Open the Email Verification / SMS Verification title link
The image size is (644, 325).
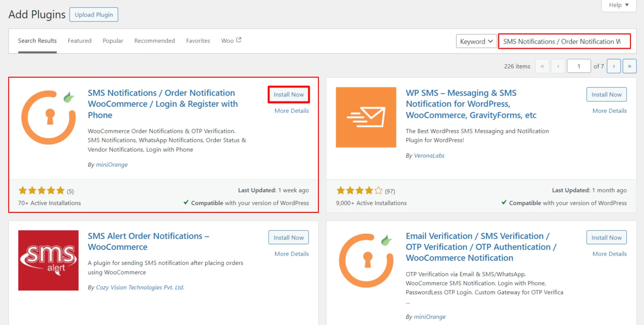pyautogui.click(x=481, y=247)
